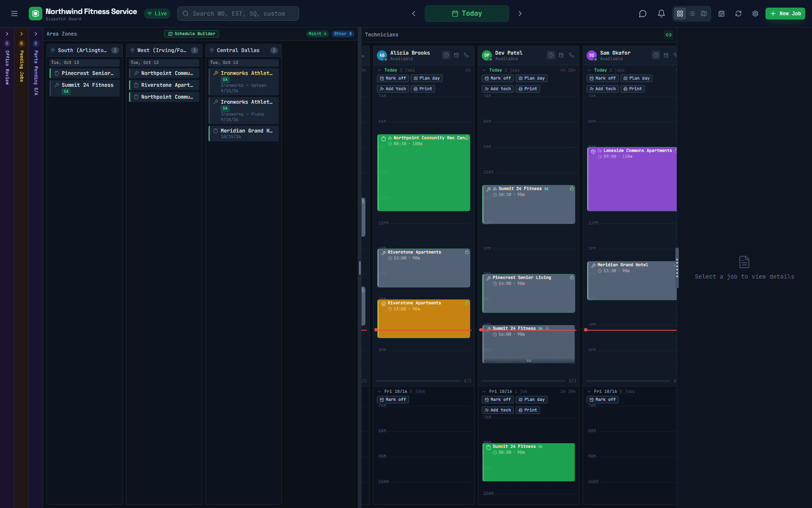
Task: Mark off Sam Okafor on Fri 10/16
Action: pos(603,400)
